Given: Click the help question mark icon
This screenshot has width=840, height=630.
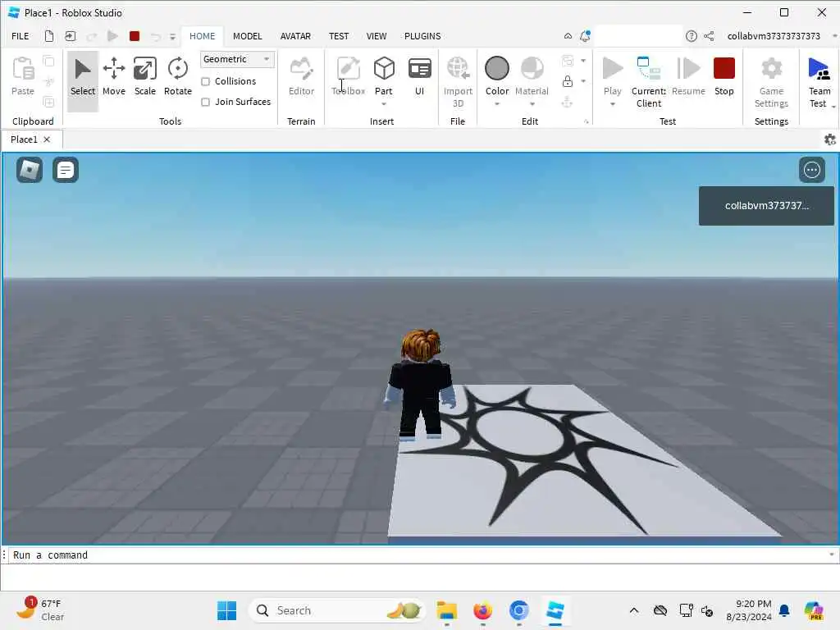Looking at the screenshot, I should (691, 36).
